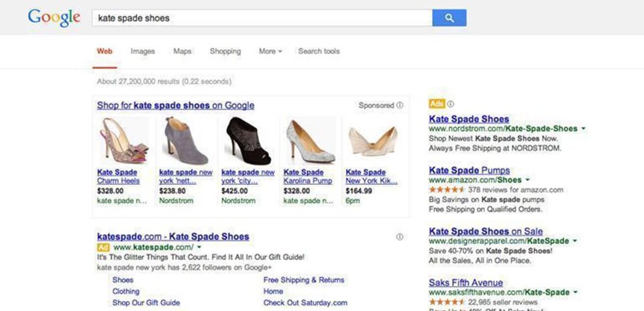Open the Kate Spade Shoes on Sale ad title

[x=486, y=231]
